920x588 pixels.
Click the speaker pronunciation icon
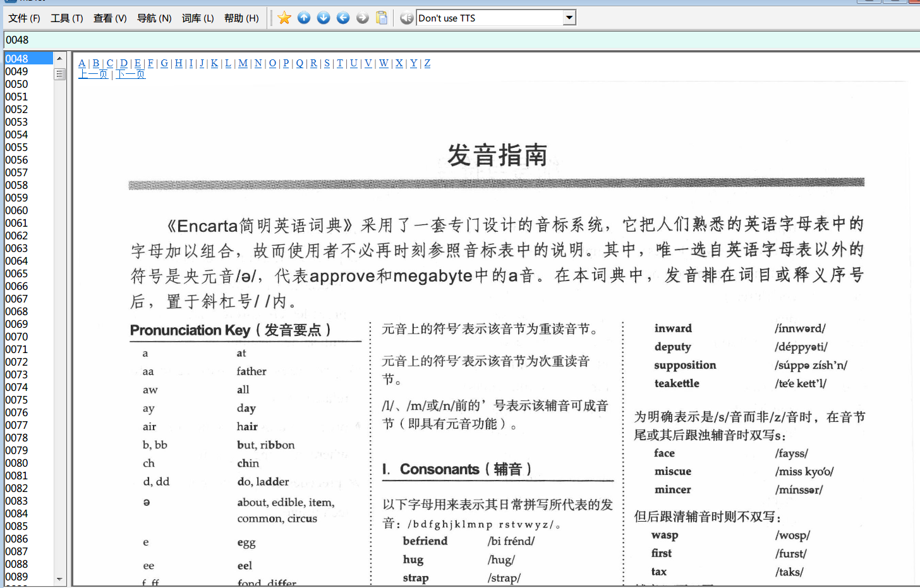[x=407, y=18]
